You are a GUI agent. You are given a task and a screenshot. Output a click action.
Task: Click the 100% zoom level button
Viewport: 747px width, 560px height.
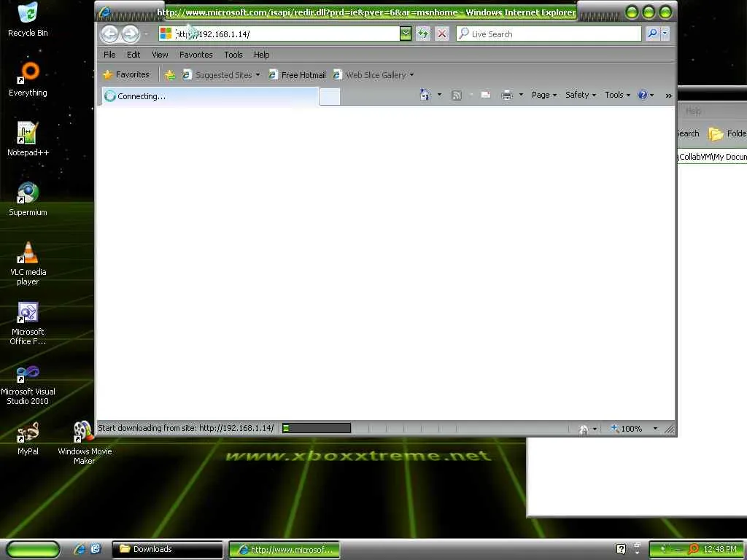point(627,429)
